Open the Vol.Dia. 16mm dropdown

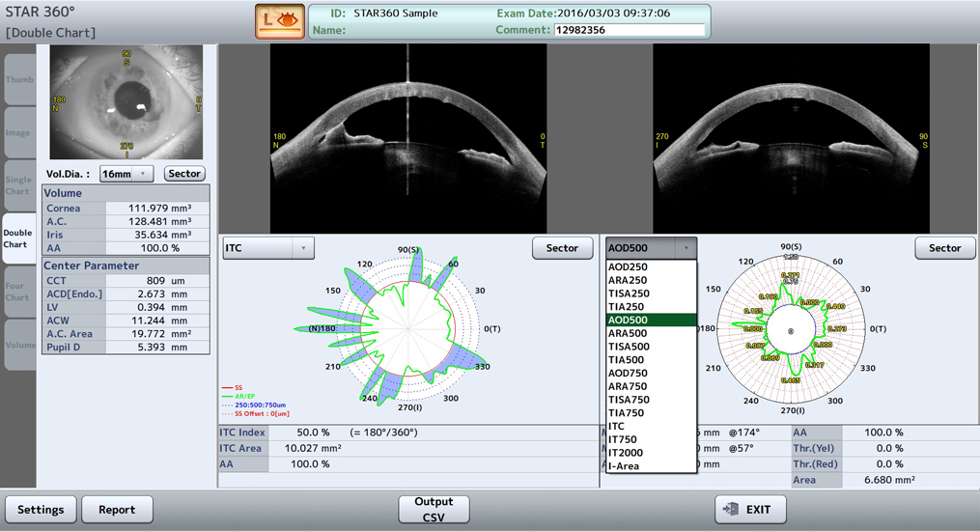pos(126,174)
